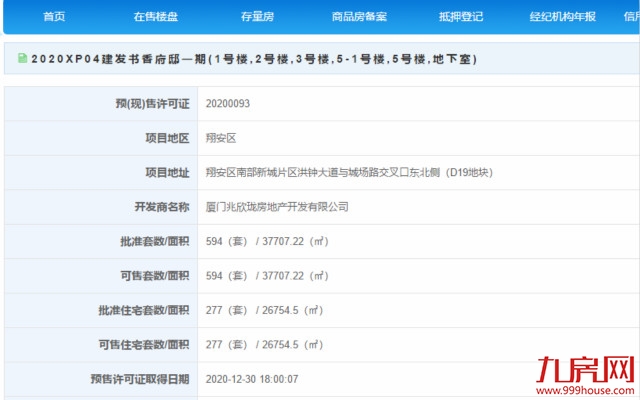Select the 预(现)售许可证 label
The image size is (640, 400).
[x=152, y=104]
